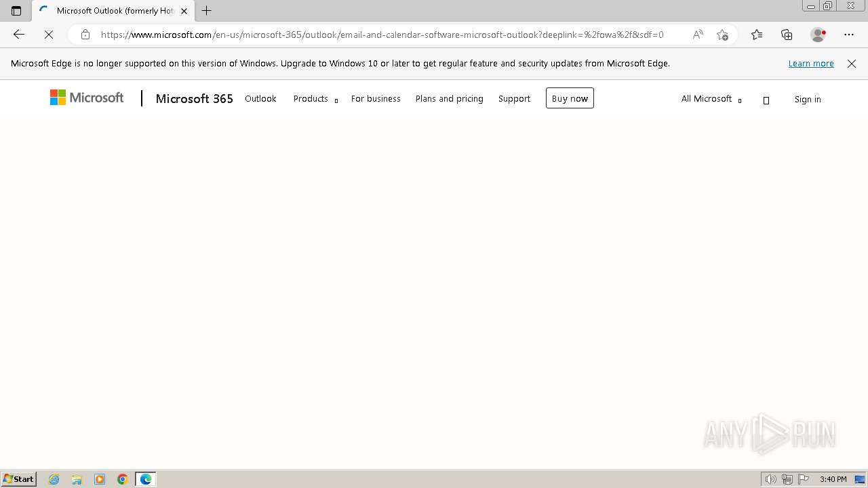The width and height of the screenshot is (868, 488).
Task: Open Plans and pricing page
Action: pos(449,99)
